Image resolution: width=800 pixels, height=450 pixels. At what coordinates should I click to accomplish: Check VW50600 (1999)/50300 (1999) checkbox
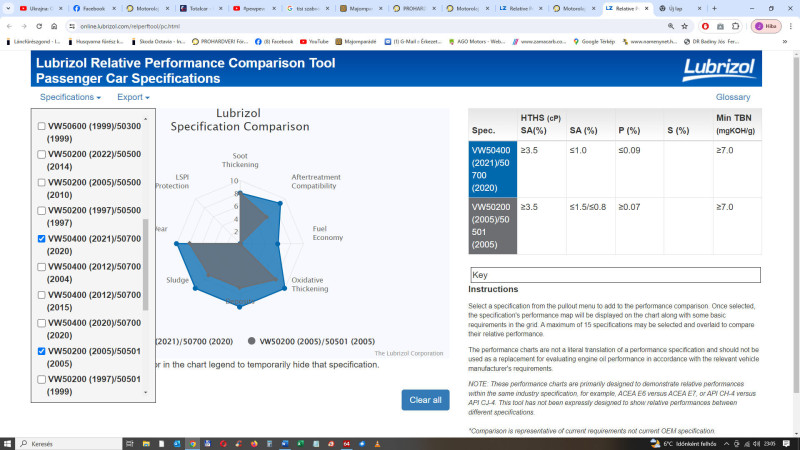click(41, 126)
